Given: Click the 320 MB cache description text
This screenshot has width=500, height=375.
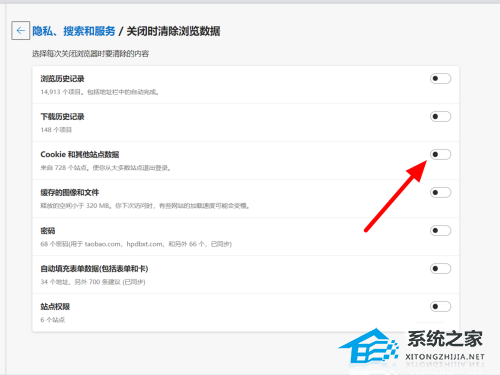Looking at the screenshot, I should 145,206.
